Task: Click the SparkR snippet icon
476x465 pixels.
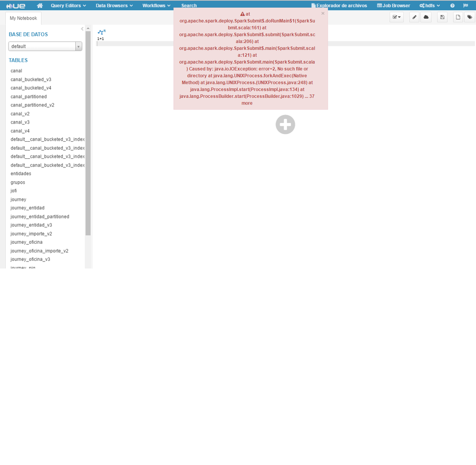Action: (x=101, y=31)
